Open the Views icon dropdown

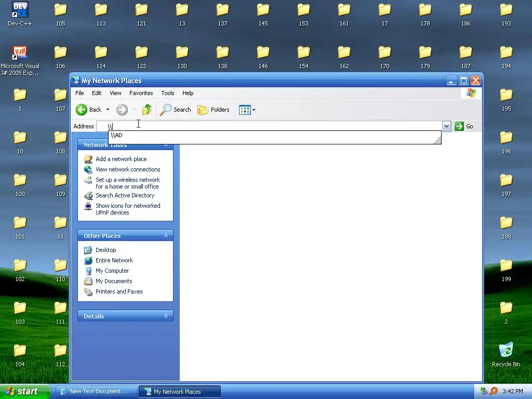click(x=247, y=110)
